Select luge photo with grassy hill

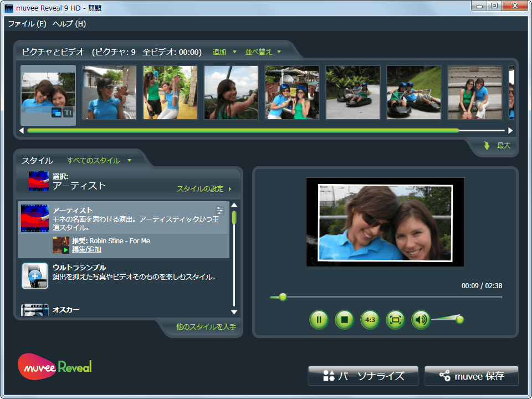pos(414,93)
